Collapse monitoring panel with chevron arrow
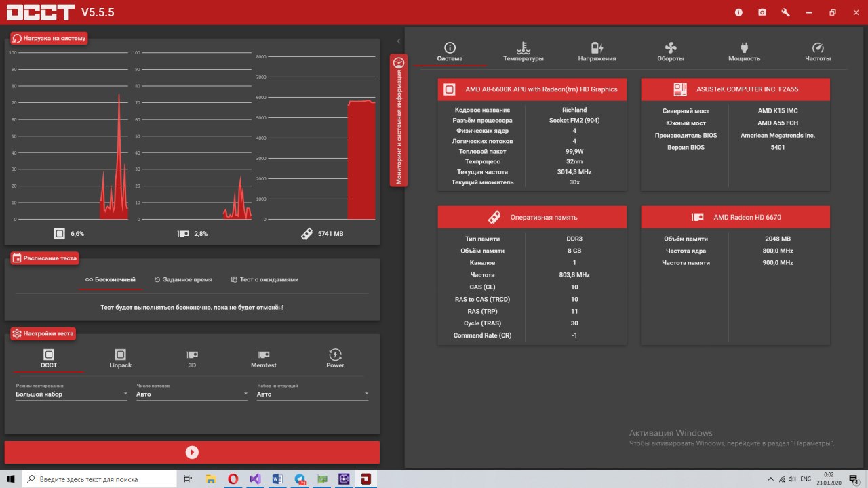The width and height of the screenshot is (868, 488). 399,41
